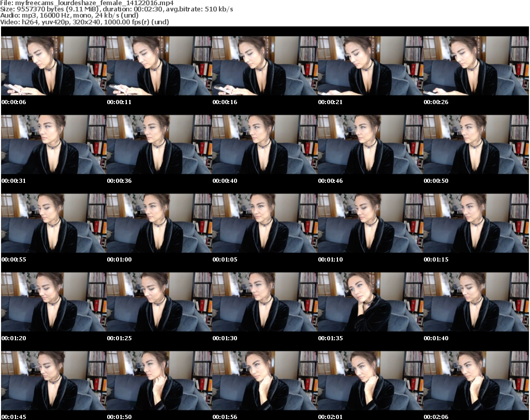
Task: Open the thumbnail at timestamp 00:01:05
Action: [x=264, y=223]
